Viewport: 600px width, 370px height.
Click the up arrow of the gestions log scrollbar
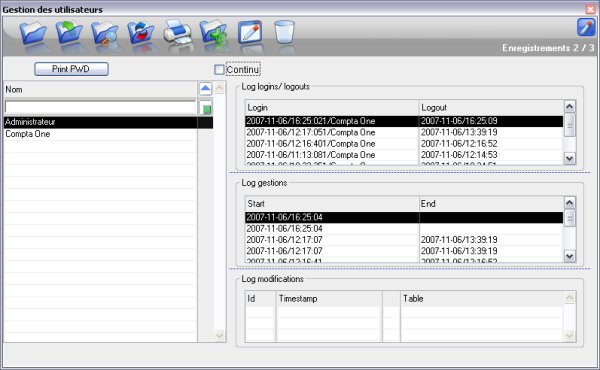click(570, 202)
